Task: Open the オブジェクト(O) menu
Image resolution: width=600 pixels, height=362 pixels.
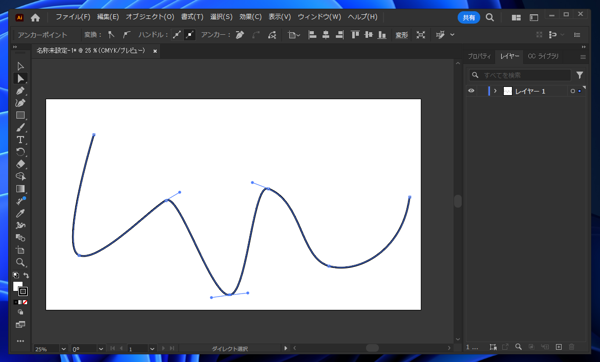Action: [x=150, y=17]
